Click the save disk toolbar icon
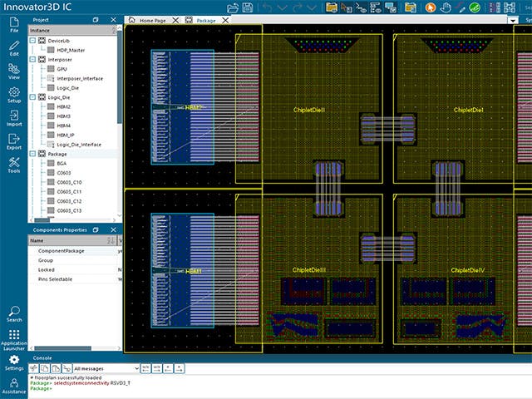 pyautogui.click(x=248, y=7)
